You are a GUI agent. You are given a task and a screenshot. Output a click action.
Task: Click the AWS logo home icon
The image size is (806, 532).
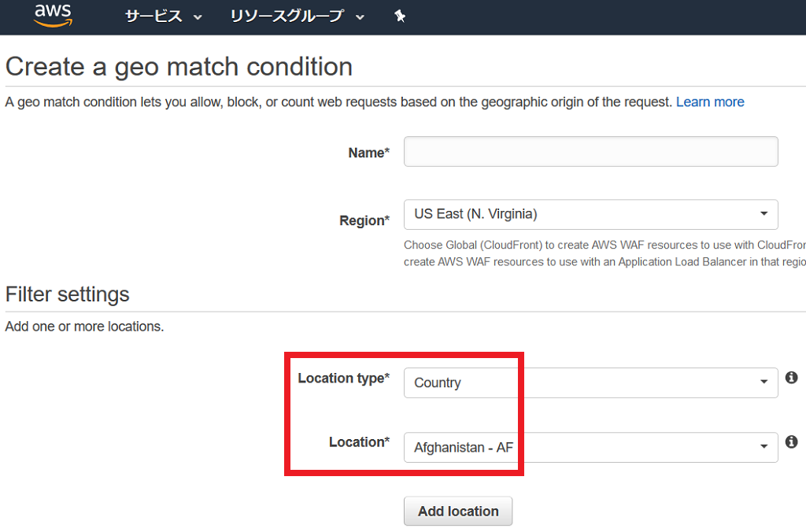(x=53, y=16)
